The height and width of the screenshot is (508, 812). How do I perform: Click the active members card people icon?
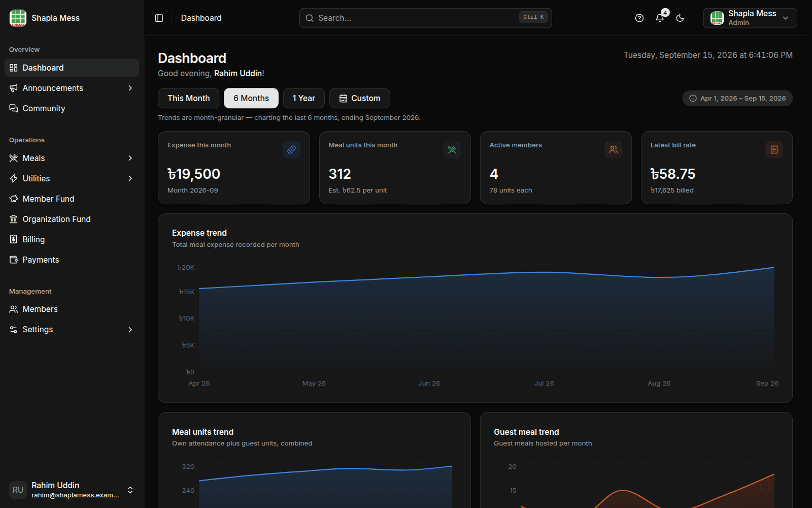click(614, 149)
